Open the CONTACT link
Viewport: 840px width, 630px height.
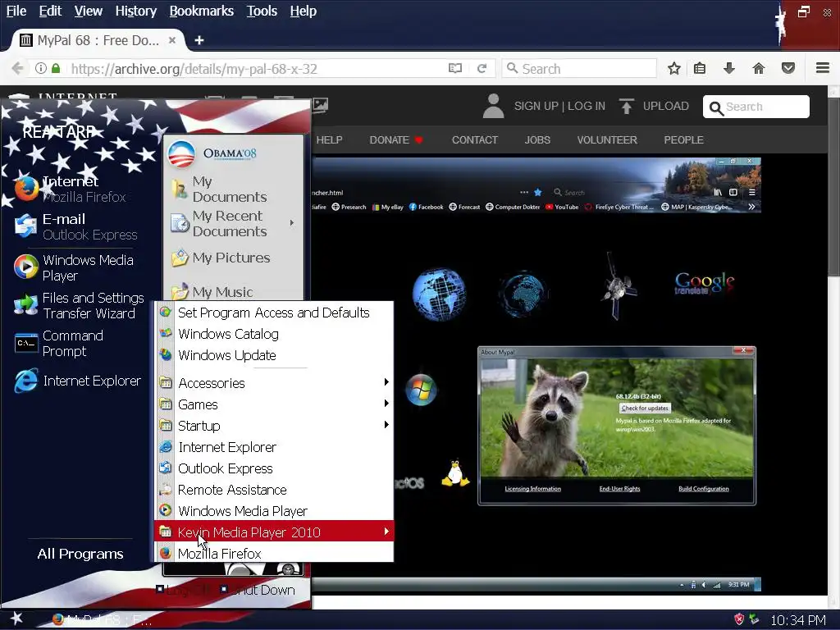[x=475, y=139]
